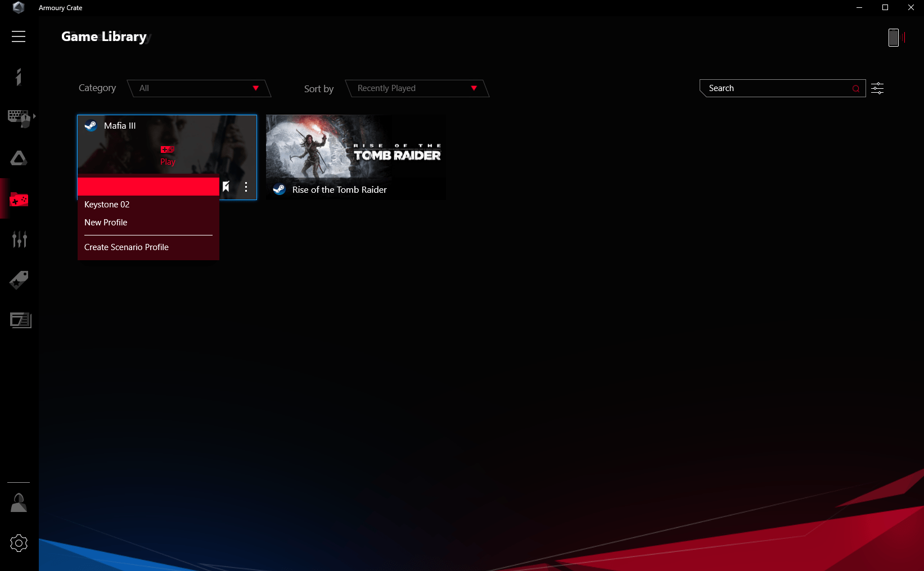Image resolution: width=924 pixels, height=571 pixels.
Task: Click the mobile device connect icon
Action: (894, 38)
